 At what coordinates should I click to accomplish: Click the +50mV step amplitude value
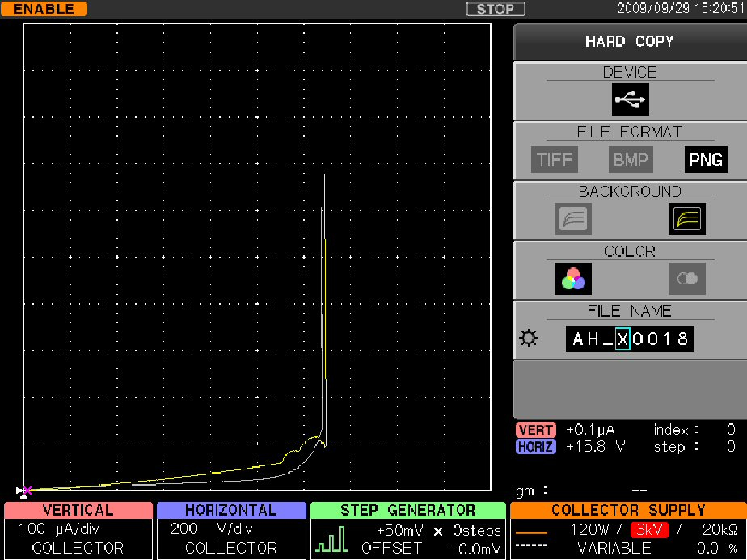(x=400, y=530)
